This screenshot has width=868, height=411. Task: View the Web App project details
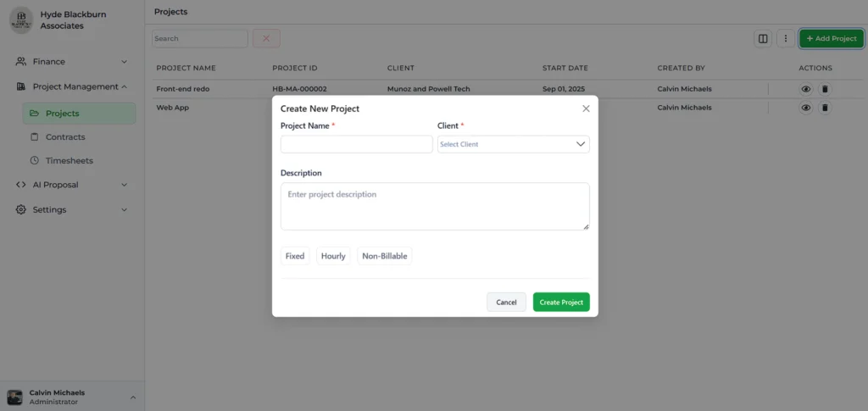pos(806,108)
